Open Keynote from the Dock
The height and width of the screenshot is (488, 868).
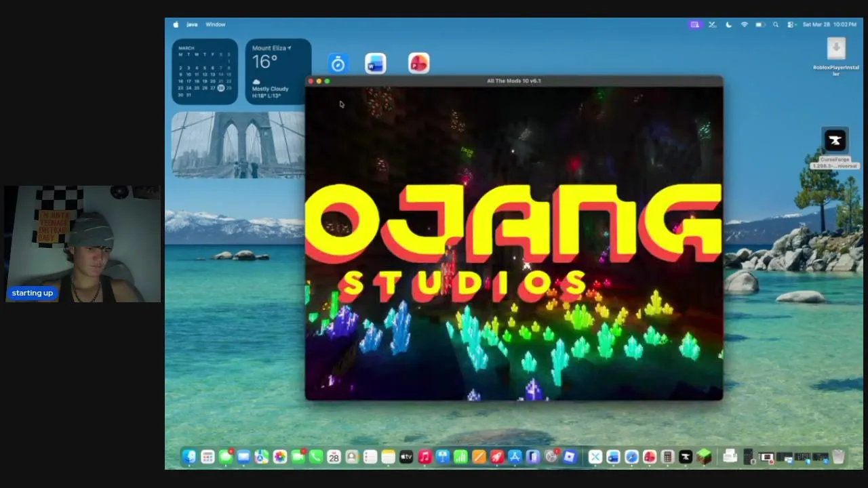[x=443, y=457]
